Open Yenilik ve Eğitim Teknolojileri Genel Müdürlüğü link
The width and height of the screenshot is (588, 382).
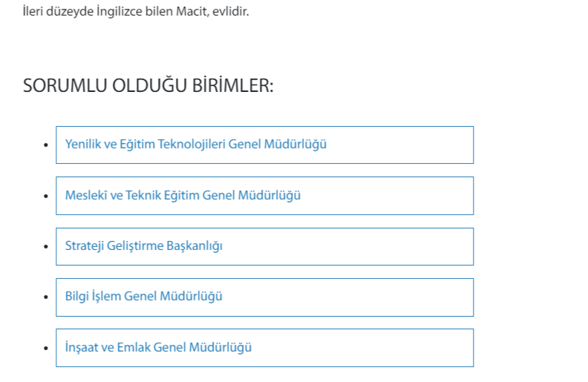[x=196, y=145]
